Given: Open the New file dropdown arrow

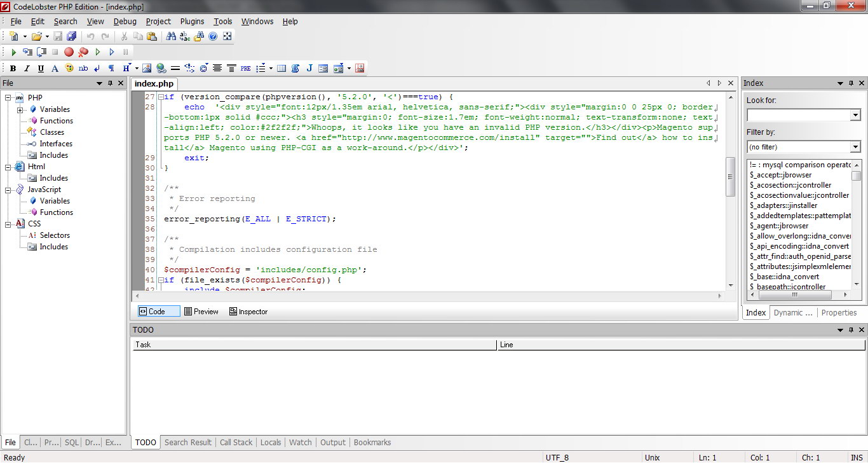Looking at the screenshot, I should pyautogui.click(x=25, y=37).
